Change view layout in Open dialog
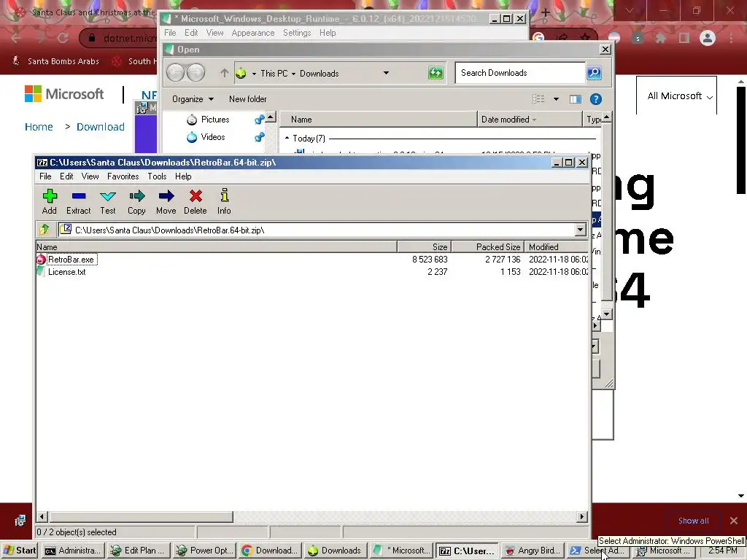The image size is (747, 560). point(538,99)
